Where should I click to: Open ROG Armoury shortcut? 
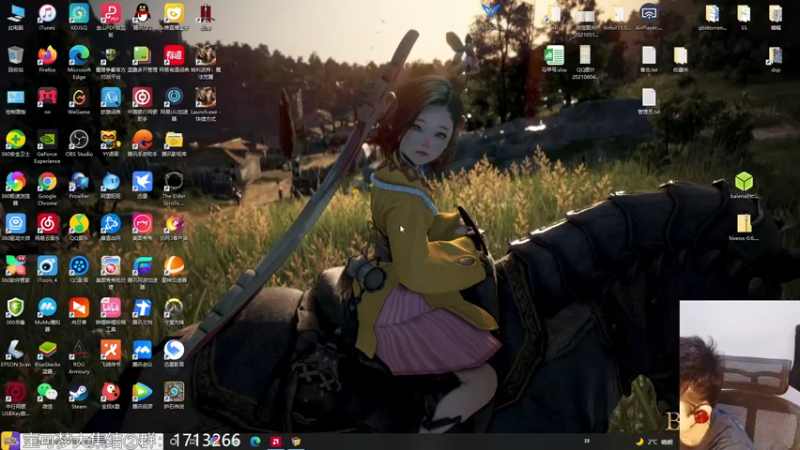tap(79, 357)
